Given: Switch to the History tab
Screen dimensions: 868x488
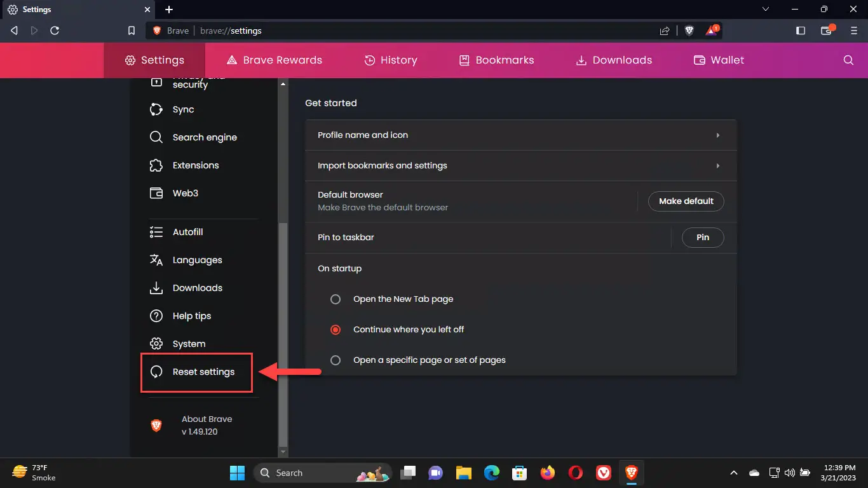Looking at the screenshot, I should (390, 60).
